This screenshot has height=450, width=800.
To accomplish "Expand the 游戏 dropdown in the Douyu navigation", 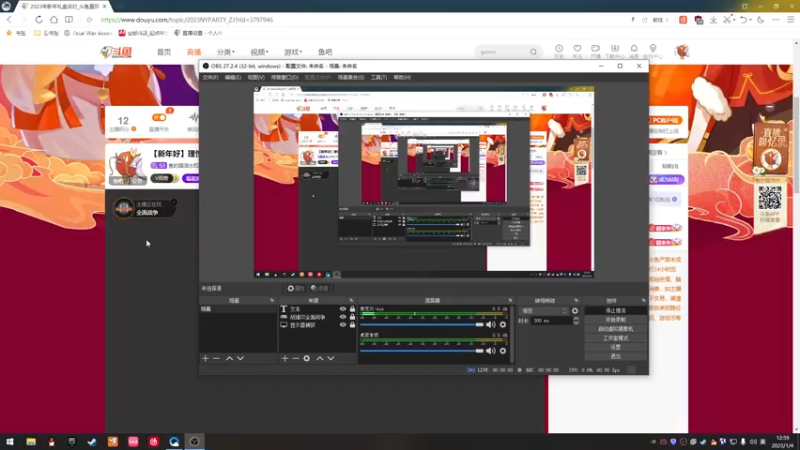I will (293, 52).
